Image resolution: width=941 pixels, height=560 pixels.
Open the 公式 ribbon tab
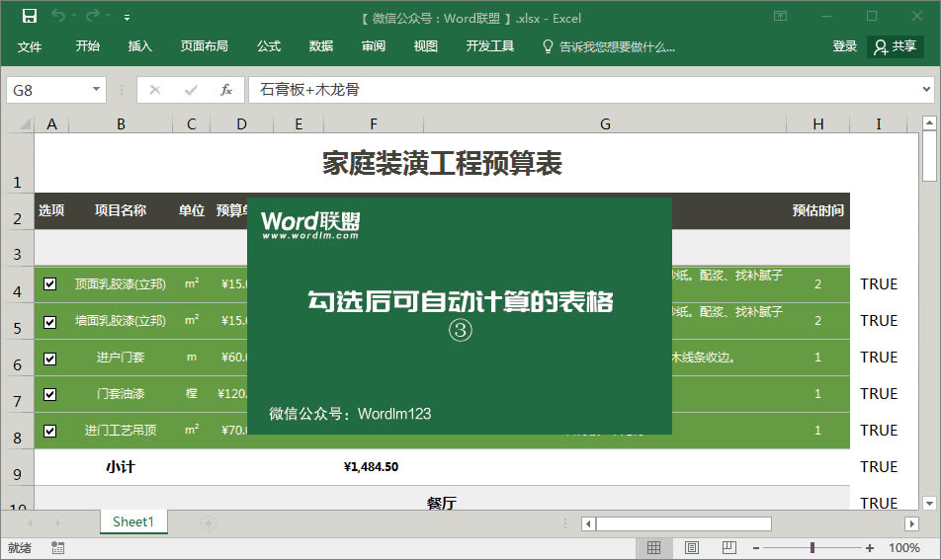pyautogui.click(x=269, y=46)
